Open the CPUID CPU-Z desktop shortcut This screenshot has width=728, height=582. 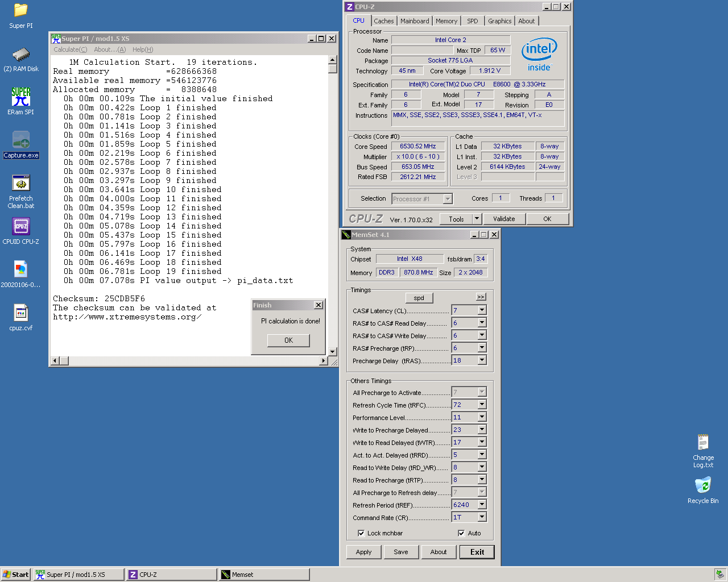point(21,231)
